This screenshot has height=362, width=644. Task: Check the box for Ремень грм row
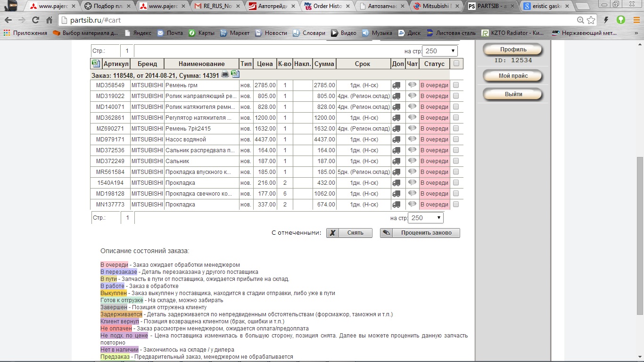[x=456, y=85]
